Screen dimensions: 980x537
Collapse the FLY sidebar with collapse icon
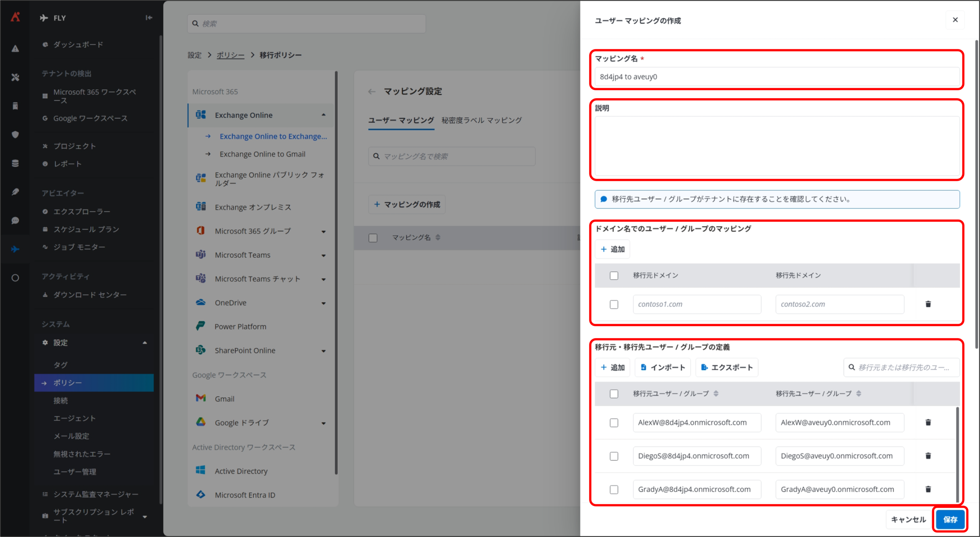(149, 18)
